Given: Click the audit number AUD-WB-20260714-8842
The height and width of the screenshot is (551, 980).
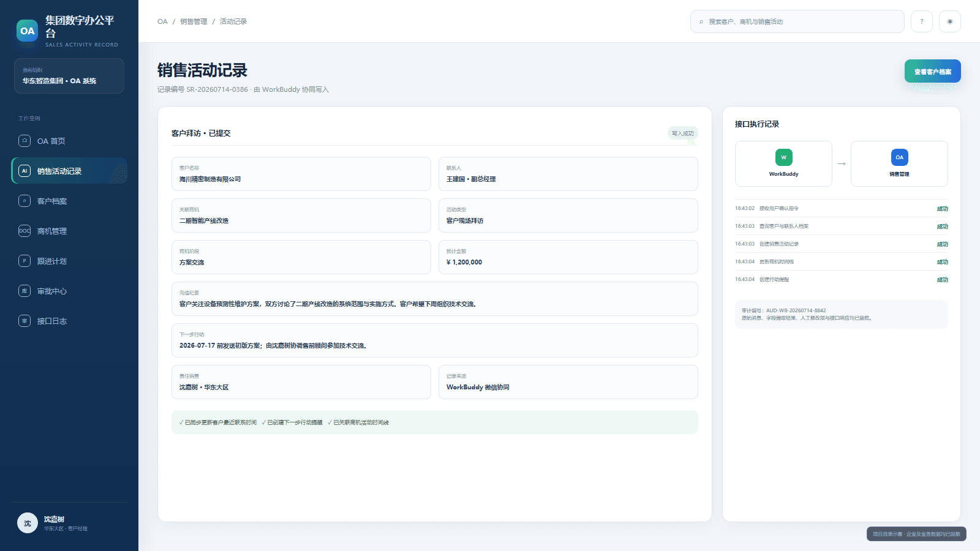Looking at the screenshot, I should [x=796, y=310].
